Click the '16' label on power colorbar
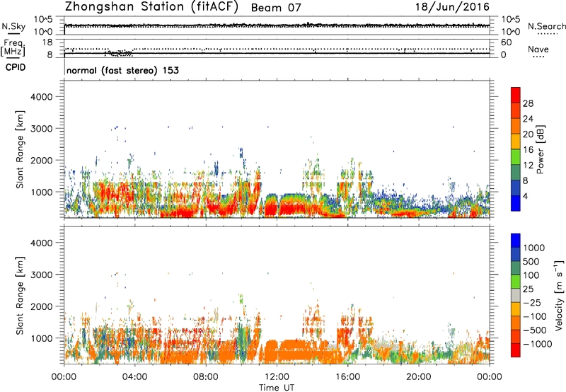 pyautogui.click(x=528, y=150)
